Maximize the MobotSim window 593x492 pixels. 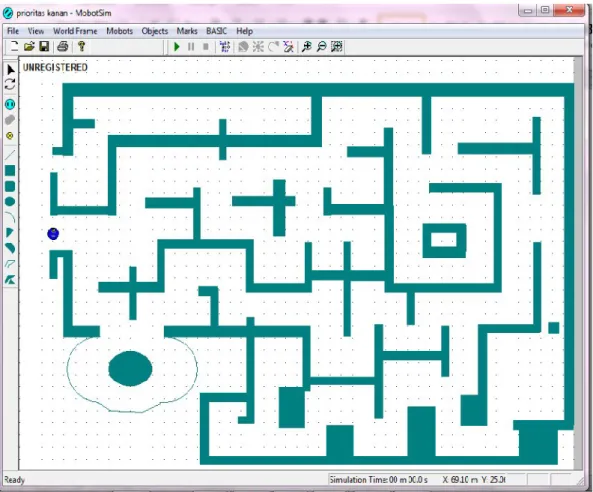pos(545,10)
